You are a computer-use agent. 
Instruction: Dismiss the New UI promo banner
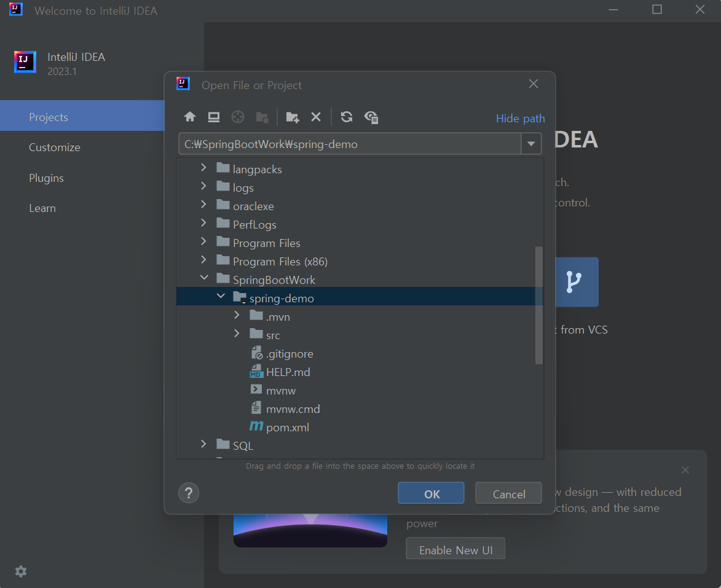coord(685,470)
